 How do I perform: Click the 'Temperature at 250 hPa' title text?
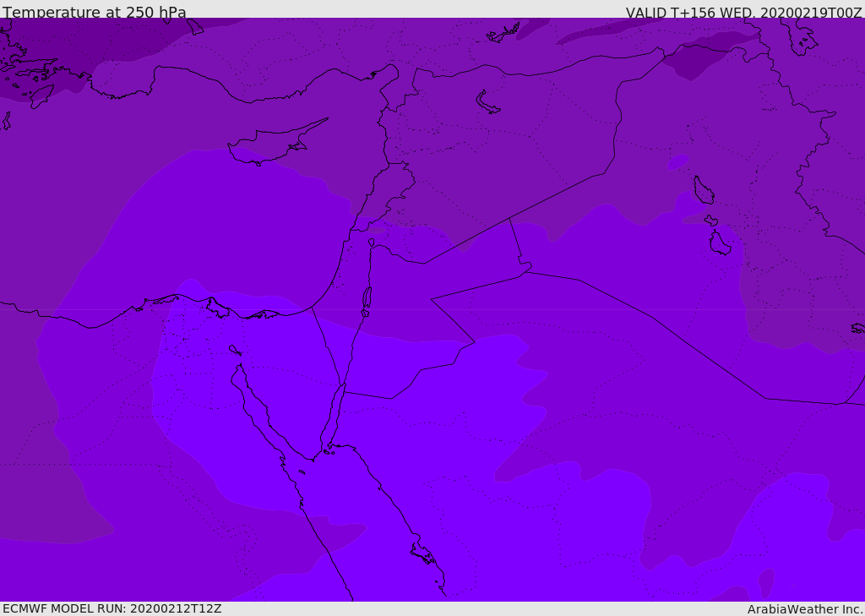(x=95, y=12)
